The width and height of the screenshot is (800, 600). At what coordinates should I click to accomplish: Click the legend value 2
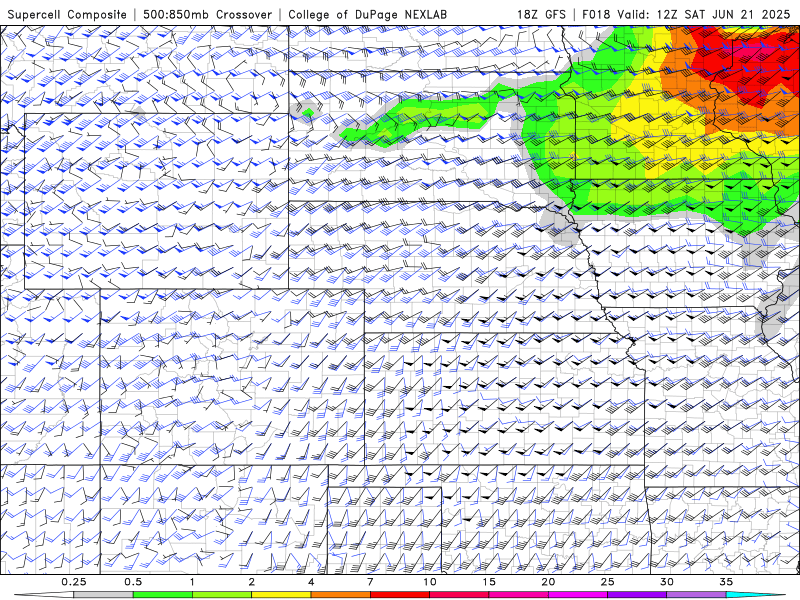252,582
